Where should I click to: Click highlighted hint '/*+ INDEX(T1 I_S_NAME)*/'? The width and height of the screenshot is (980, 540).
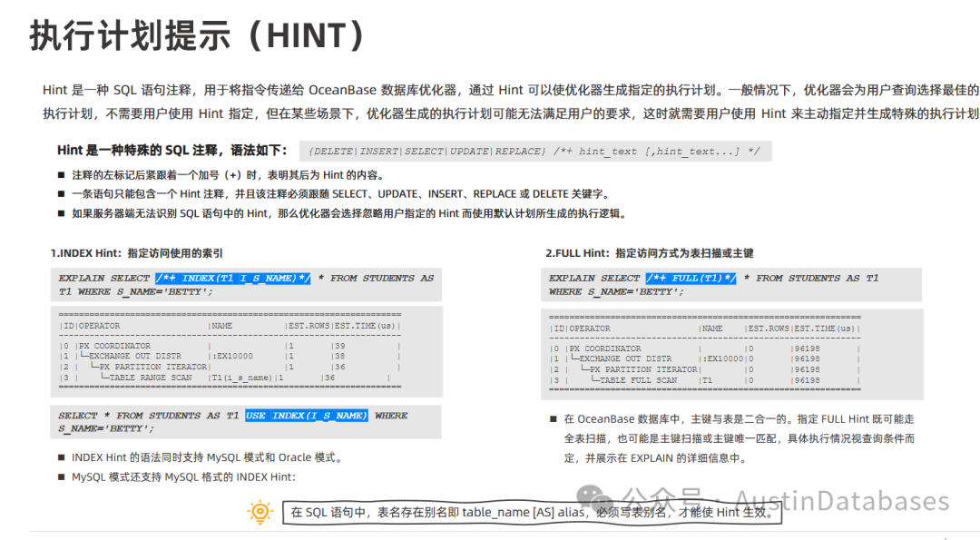click(233, 278)
